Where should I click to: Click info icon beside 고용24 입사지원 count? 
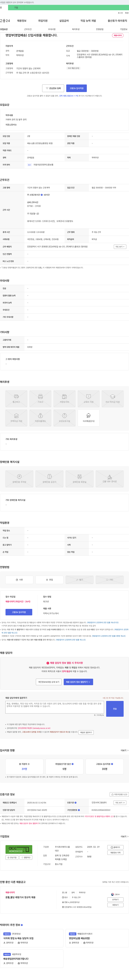point(112,764)
